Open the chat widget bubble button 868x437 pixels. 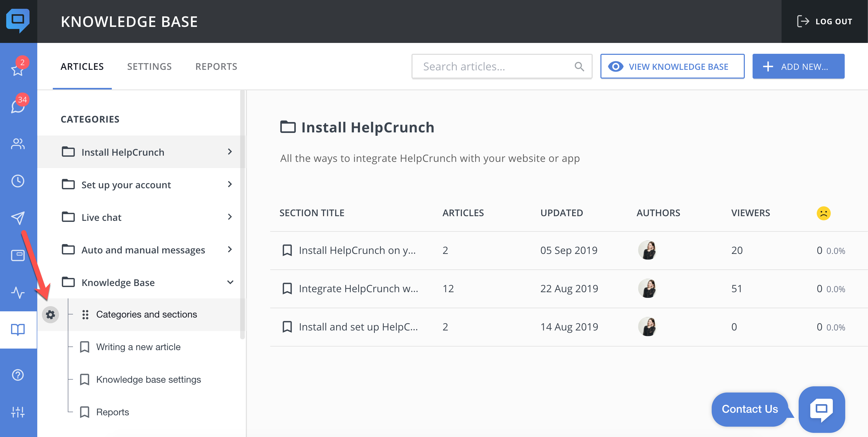click(821, 409)
